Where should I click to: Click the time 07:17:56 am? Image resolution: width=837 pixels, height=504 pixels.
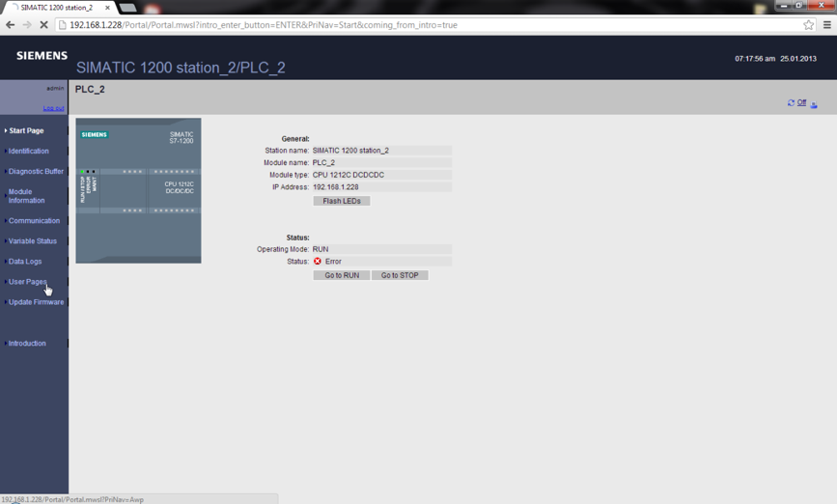coord(755,59)
